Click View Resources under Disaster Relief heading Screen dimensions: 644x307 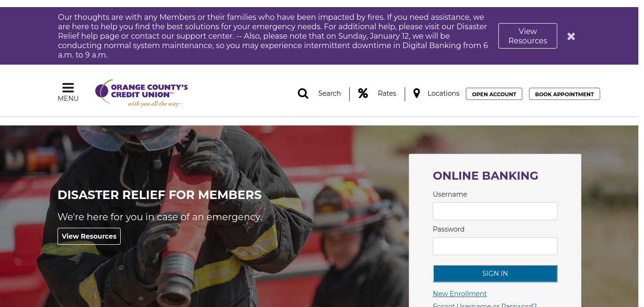click(x=89, y=236)
